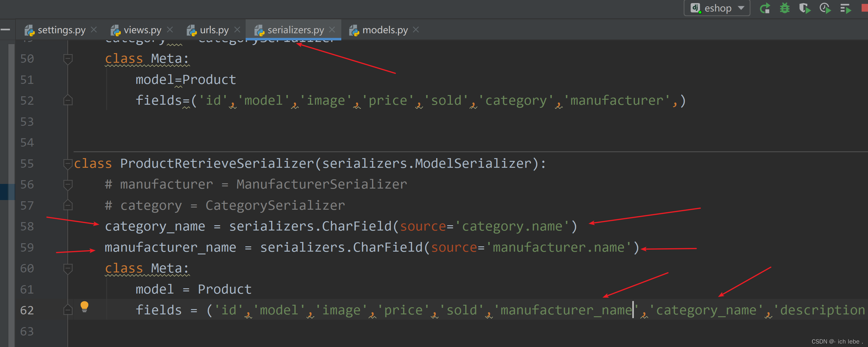868x347 pixels.
Task: Click line number 58 in gutter
Action: pyautogui.click(x=27, y=226)
